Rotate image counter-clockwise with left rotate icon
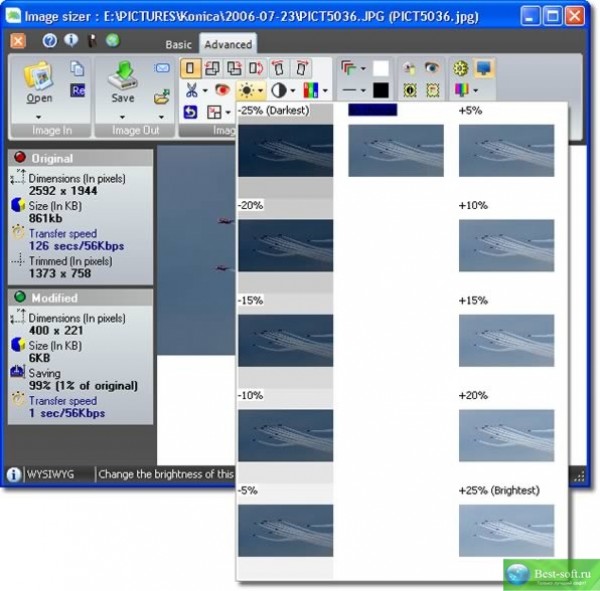 [x=279, y=69]
